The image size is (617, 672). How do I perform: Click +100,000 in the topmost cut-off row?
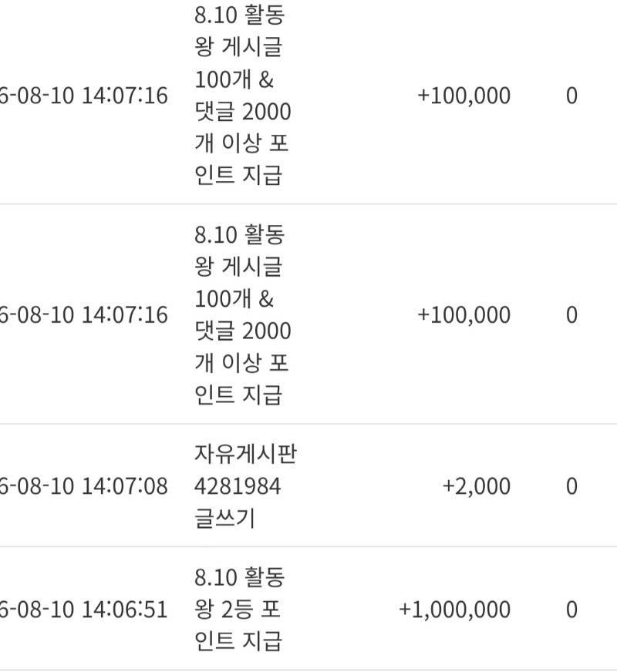tap(464, 96)
